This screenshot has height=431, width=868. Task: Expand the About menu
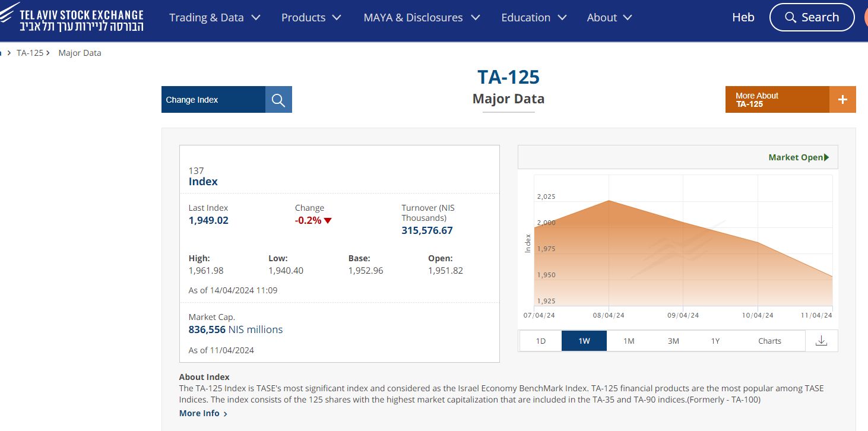click(609, 18)
